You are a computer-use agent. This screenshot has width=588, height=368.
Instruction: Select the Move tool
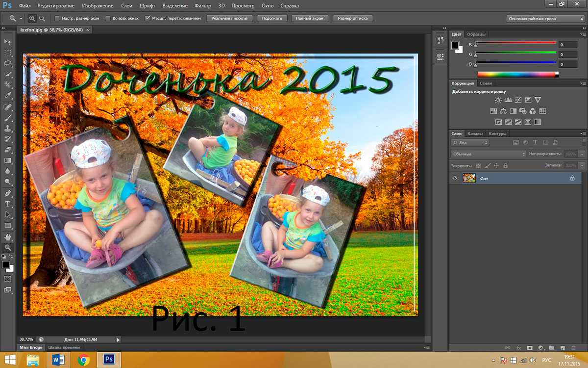tap(8, 42)
